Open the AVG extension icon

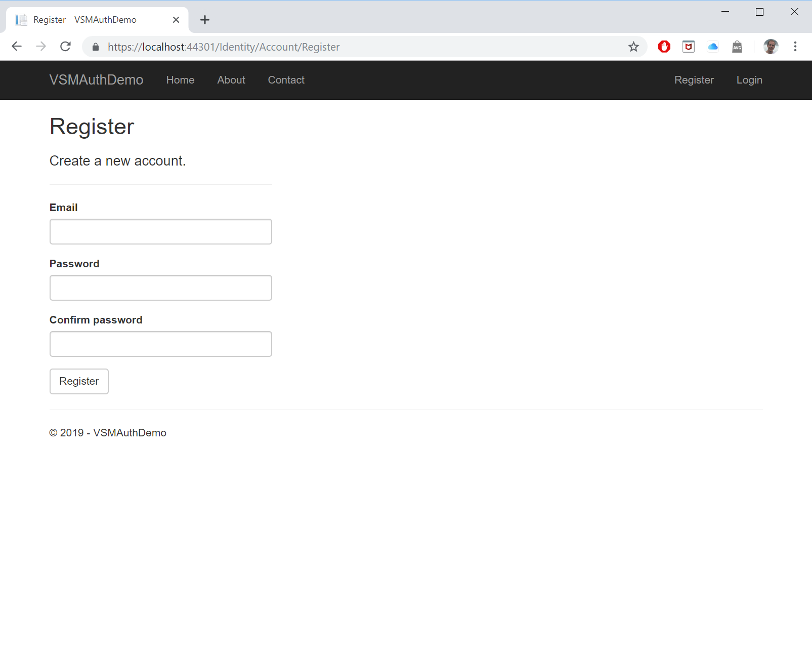[737, 47]
